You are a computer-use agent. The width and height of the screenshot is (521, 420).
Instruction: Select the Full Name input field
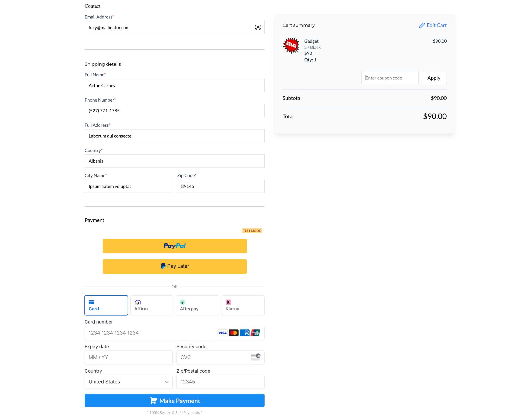[175, 85]
